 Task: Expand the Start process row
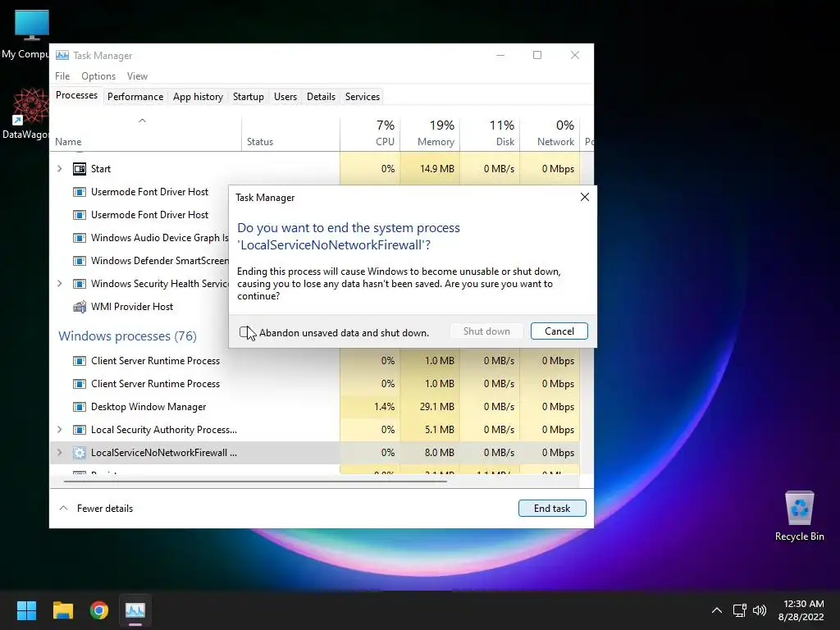(x=59, y=169)
